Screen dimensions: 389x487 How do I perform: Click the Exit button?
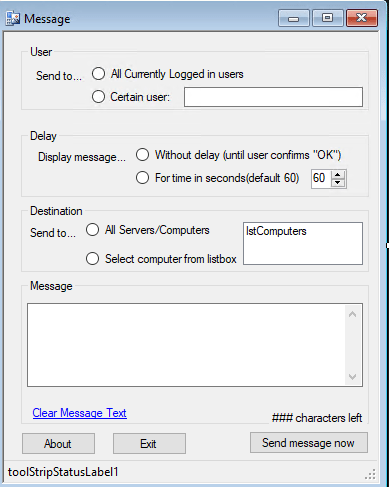coord(149,444)
